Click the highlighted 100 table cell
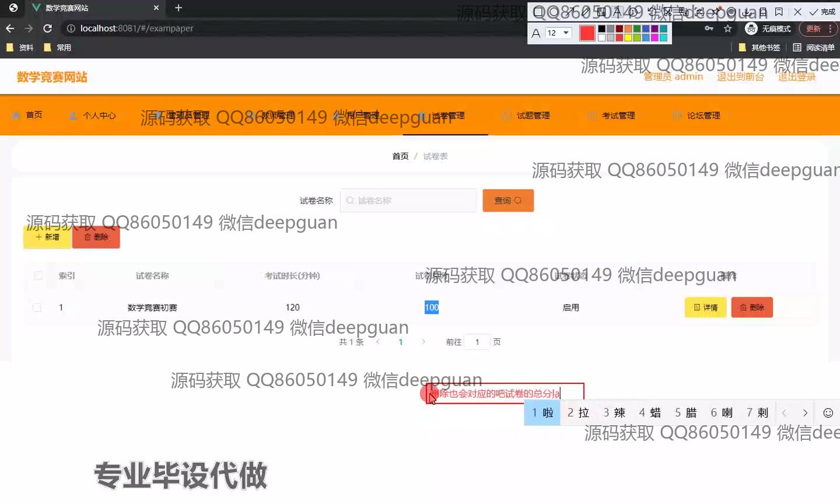 pos(432,307)
